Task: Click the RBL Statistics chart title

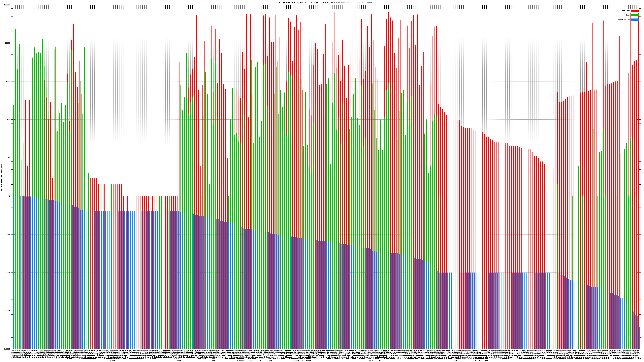Action: pyautogui.click(x=325, y=2)
